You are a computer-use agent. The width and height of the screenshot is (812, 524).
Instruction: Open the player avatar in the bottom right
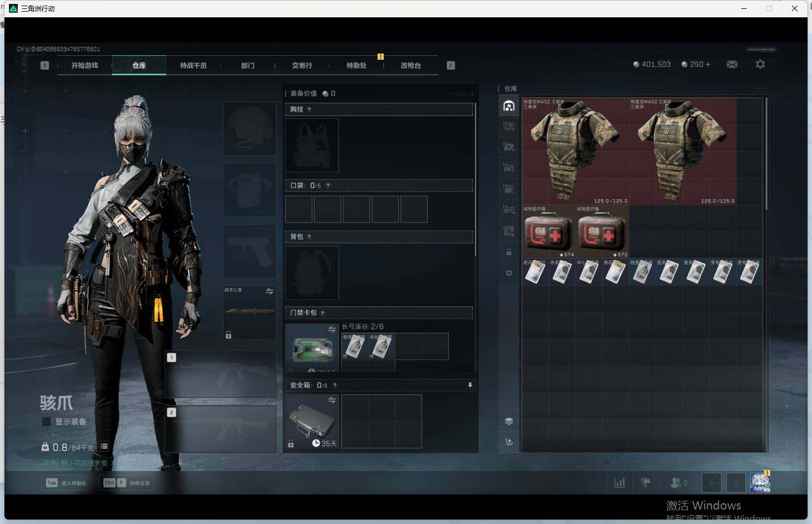(x=760, y=483)
